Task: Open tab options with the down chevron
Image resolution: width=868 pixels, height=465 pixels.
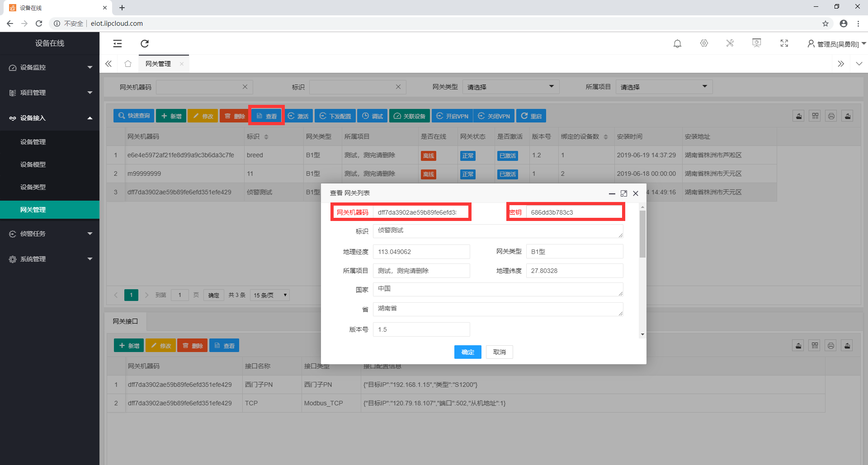Action: (x=859, y=64)
